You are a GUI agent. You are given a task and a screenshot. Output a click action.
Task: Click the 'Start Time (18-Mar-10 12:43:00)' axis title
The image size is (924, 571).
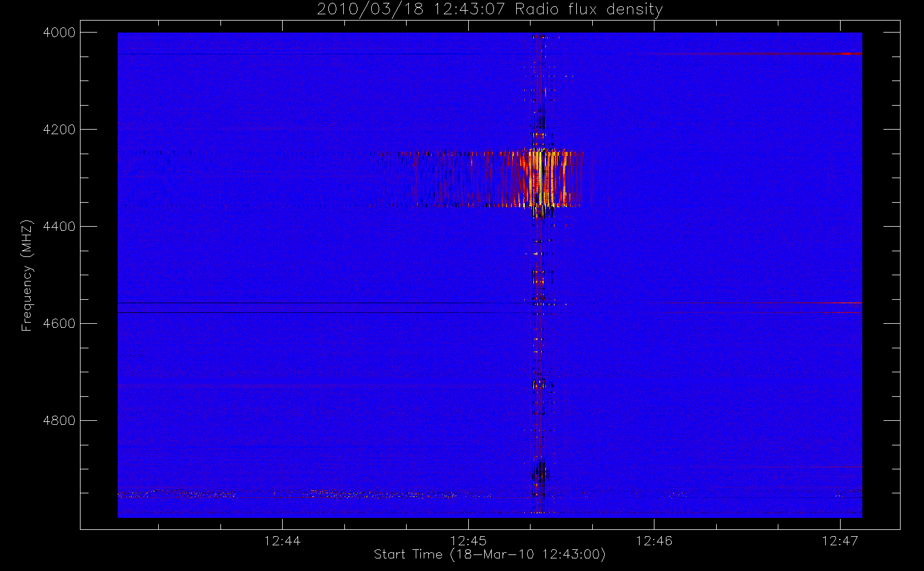click(490, 554)
